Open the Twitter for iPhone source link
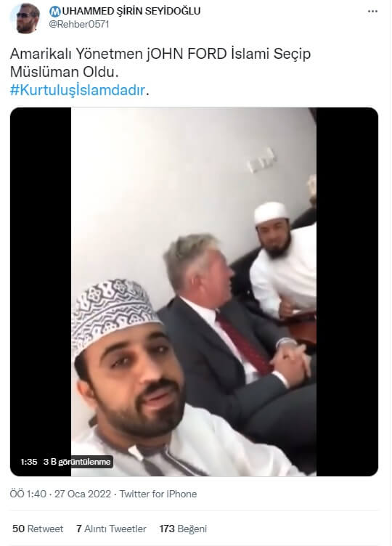Viewport: 392px width, 546px height. tap(158, 494)
